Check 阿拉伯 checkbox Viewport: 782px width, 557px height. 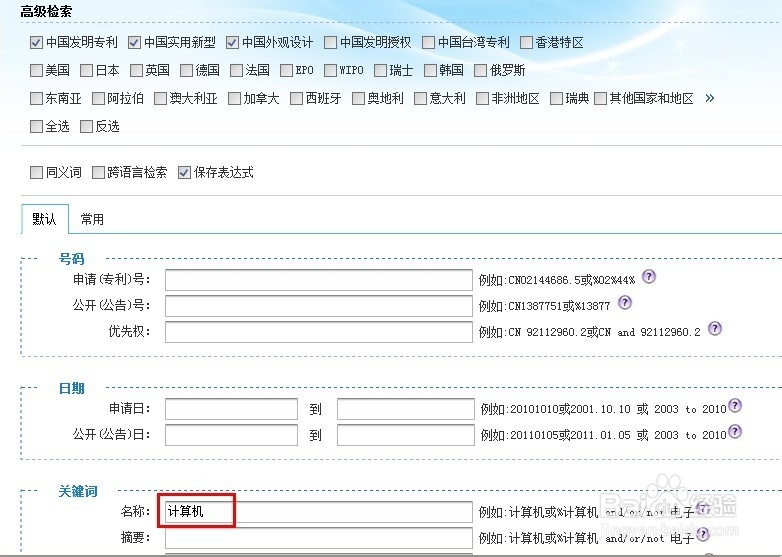98,98
